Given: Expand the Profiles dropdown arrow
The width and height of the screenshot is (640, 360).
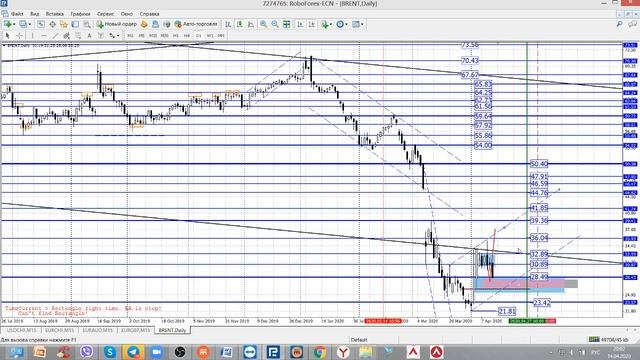Looking at the screenshot, I should tap(30, 24).
